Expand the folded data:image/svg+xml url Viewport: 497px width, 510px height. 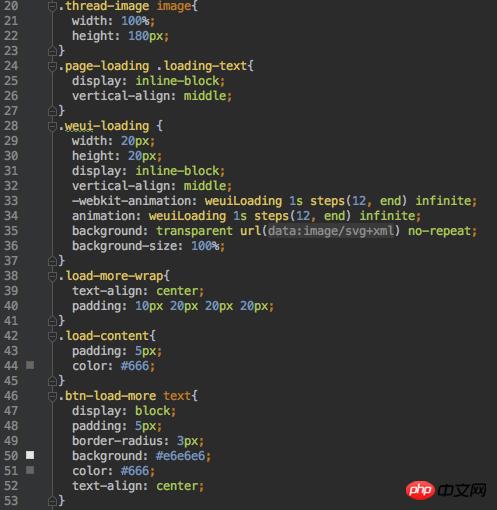(x=331, y=231)
